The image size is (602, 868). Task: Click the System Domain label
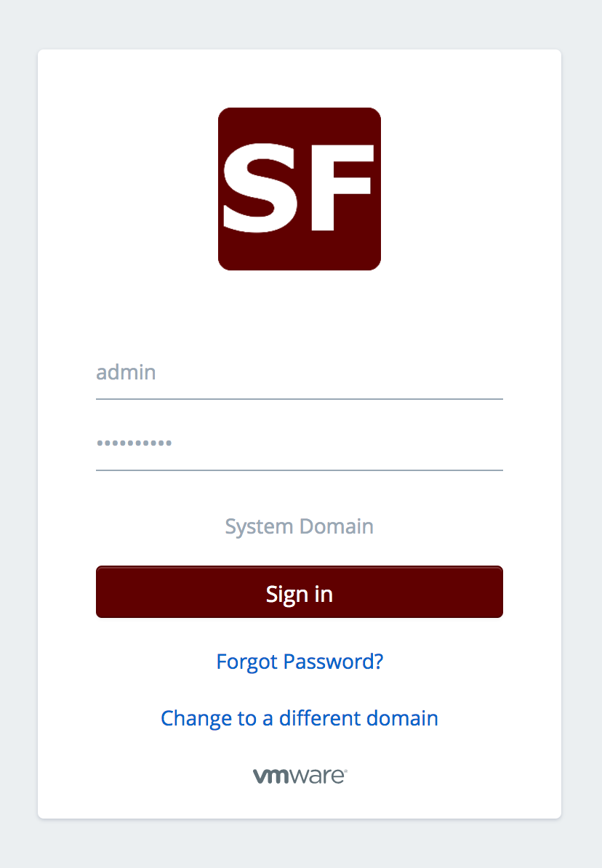300,526
